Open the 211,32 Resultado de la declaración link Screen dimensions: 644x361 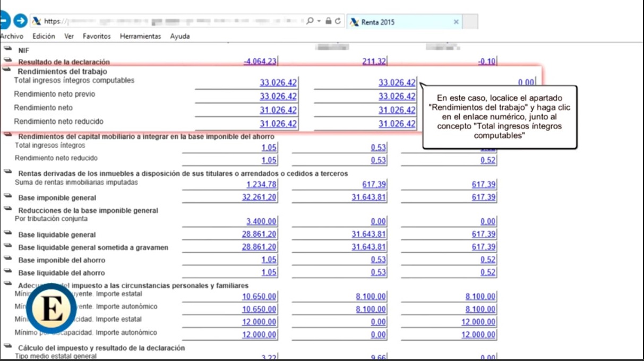point(374,62)
